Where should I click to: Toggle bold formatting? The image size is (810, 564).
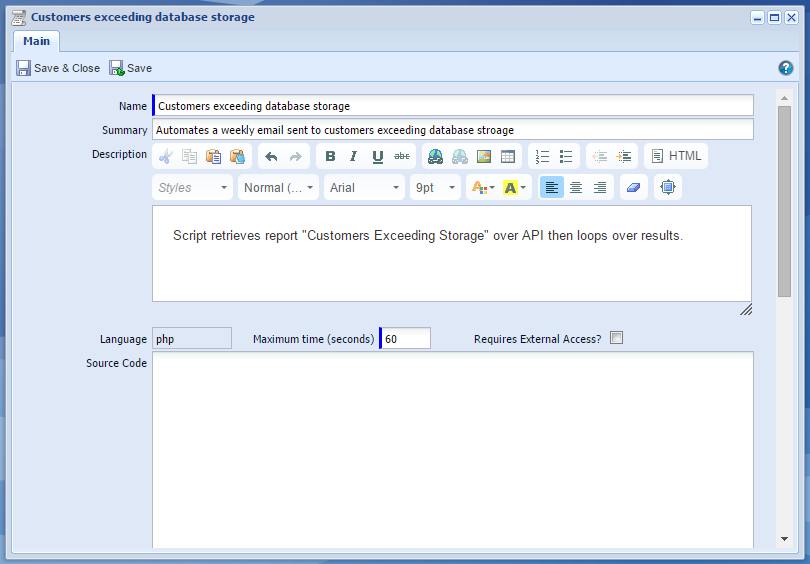coord(330,156)
